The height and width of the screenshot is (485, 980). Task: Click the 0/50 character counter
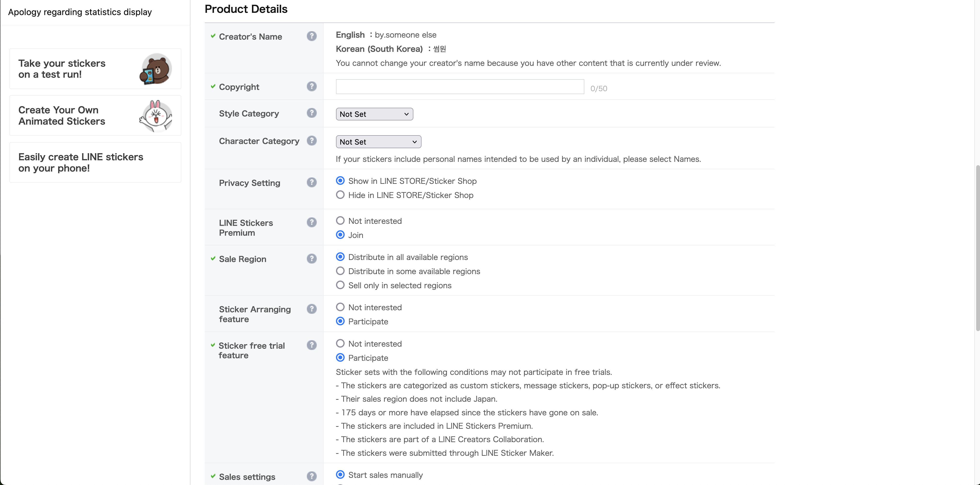(598, 89)
